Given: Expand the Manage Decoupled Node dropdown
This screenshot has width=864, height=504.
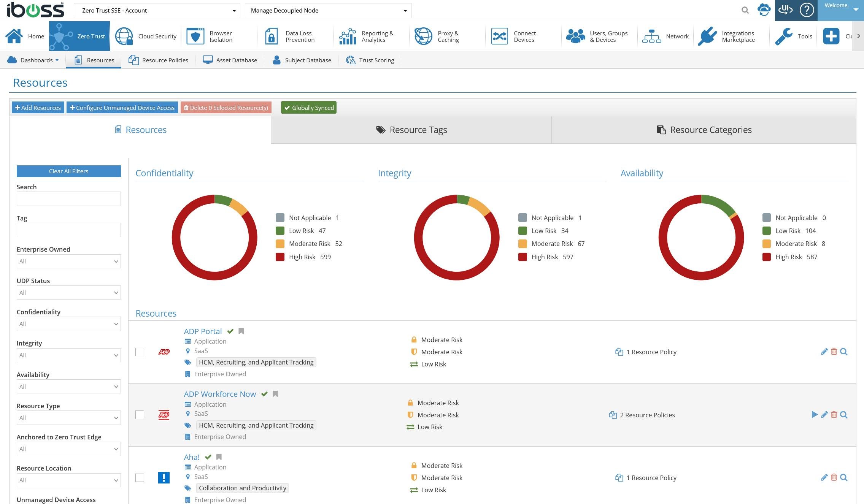Looking at the screenshot, I should click(328, 11).
